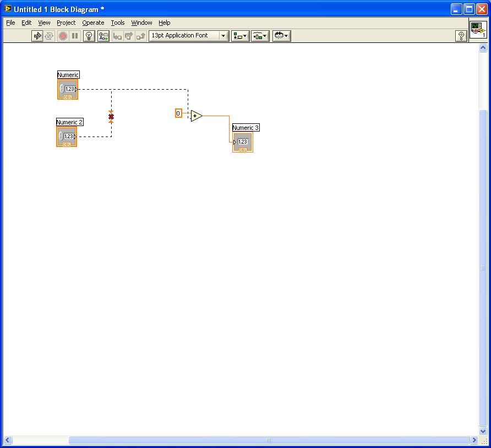This screenshot has height=448, width=491.
Task: Open the Align Objects dropdown
Action: [240, 36]
